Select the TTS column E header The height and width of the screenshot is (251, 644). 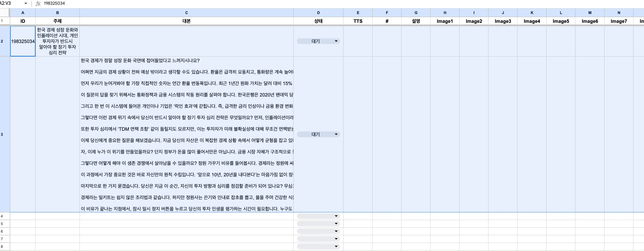pos(358,13)
